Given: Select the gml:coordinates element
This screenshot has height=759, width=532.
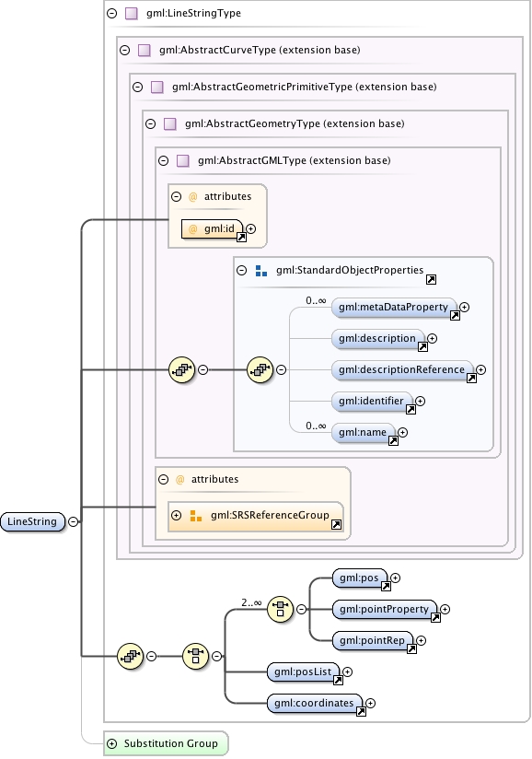Looking at the screenshot, I should pyautogui.click(x=315, y=704).
